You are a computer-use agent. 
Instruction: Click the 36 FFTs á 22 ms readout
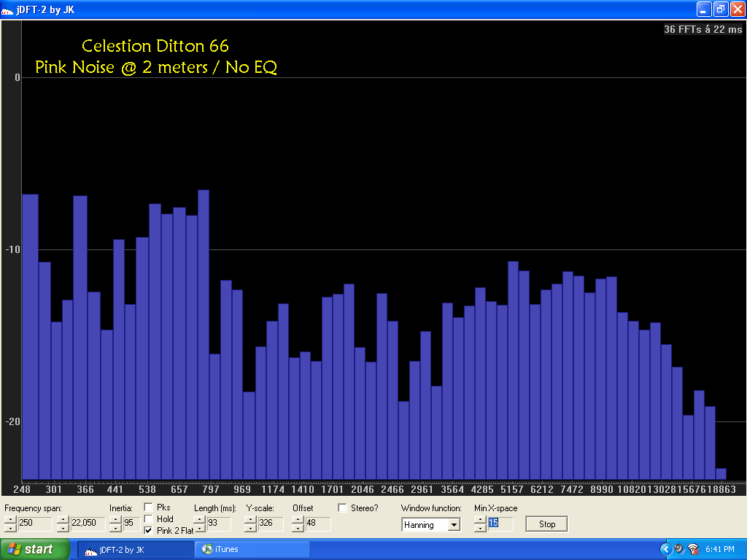point(703,29)
